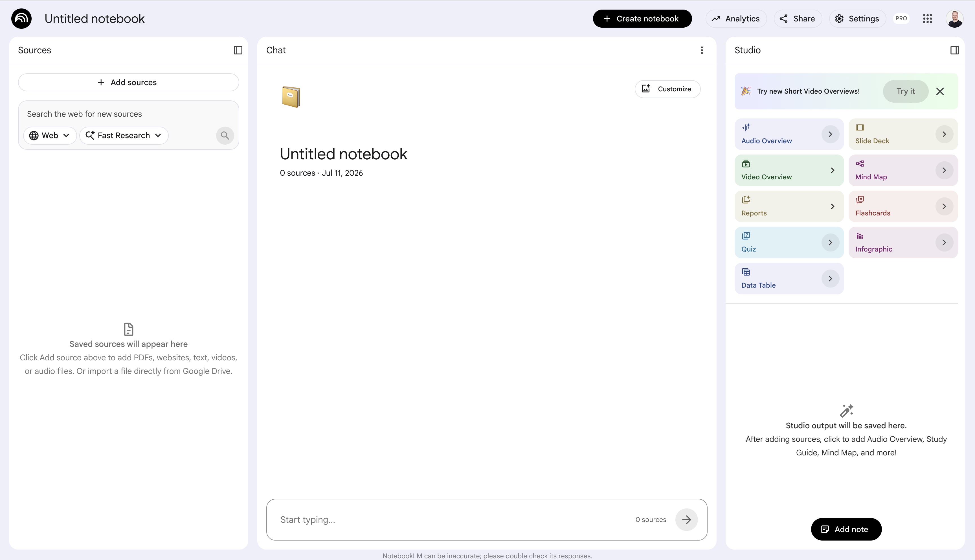Open Settings
The width and height of the screenshot is (975, 560).
pyautogui.click(x=857, y=18)
